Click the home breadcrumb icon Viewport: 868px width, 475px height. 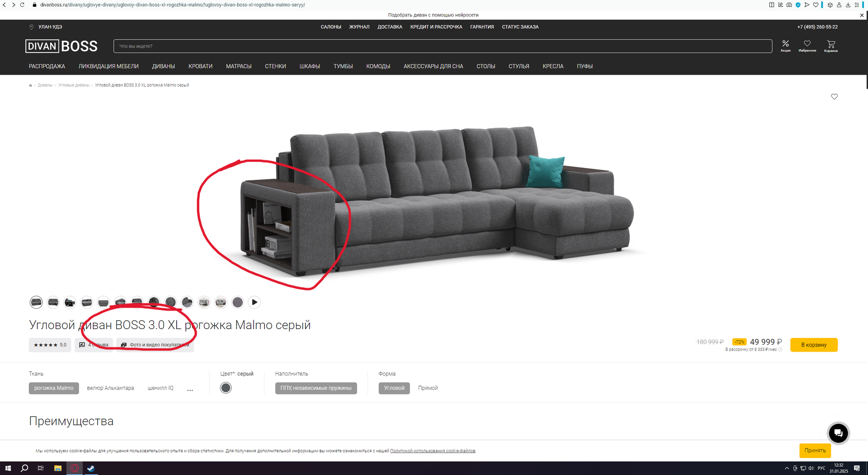tap(31, 86)
